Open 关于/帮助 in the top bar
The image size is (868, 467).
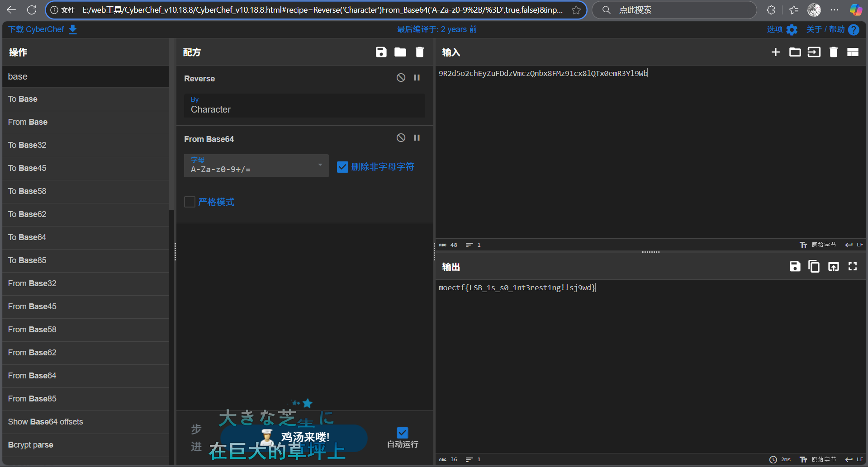pyautogui.click(x=827, y=29)
